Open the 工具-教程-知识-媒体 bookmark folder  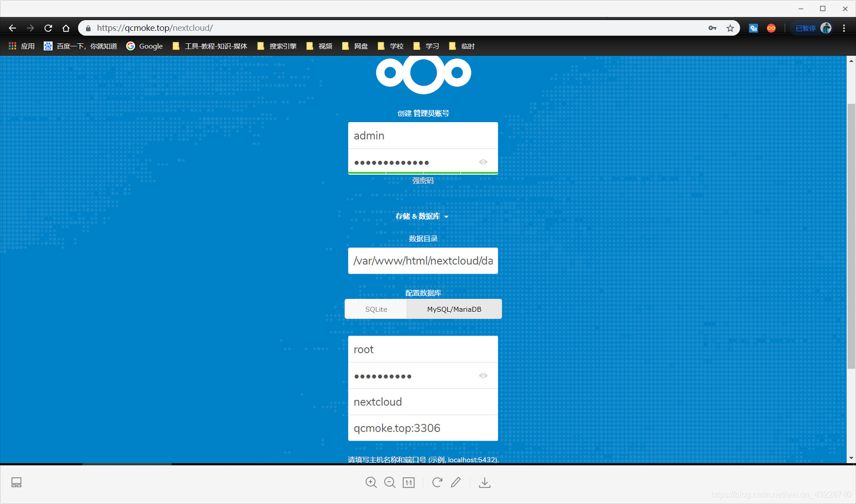(x=210, y=46)
